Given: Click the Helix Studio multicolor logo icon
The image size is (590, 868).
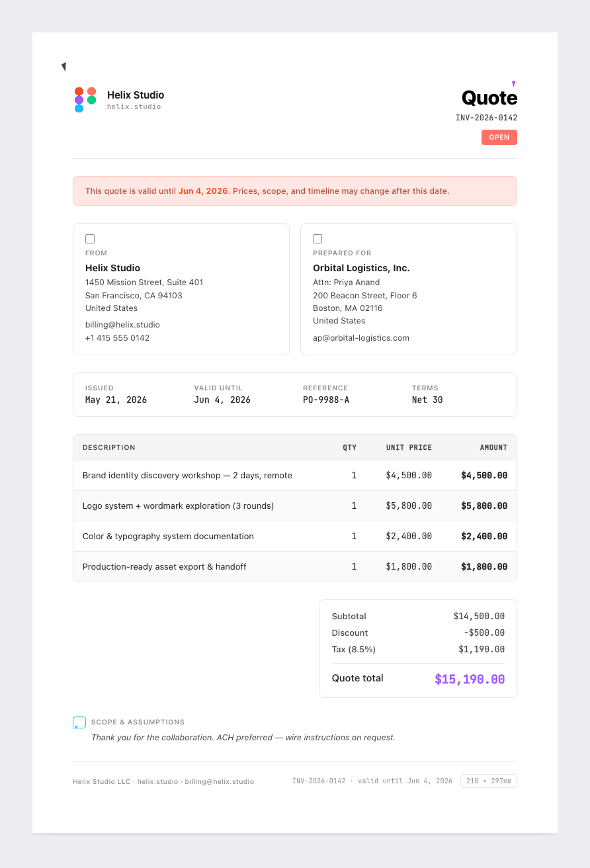Looking at the screenshot, I should click(85, 100).
